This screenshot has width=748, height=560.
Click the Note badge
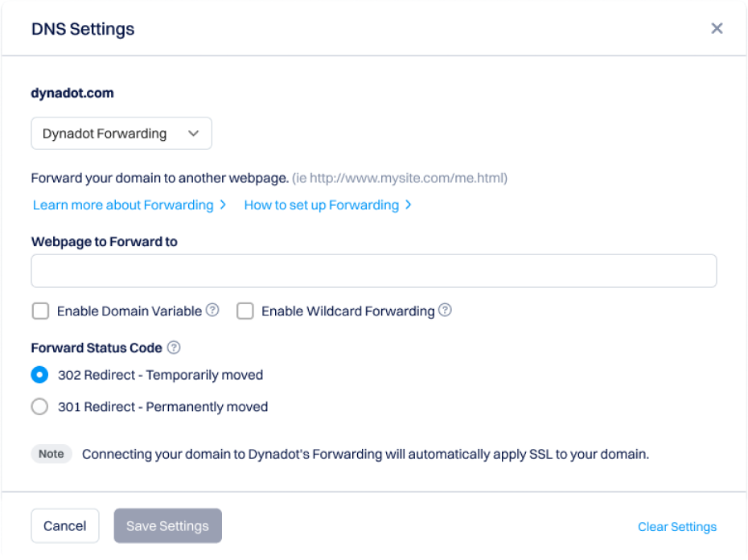click(x=51, y=454)
